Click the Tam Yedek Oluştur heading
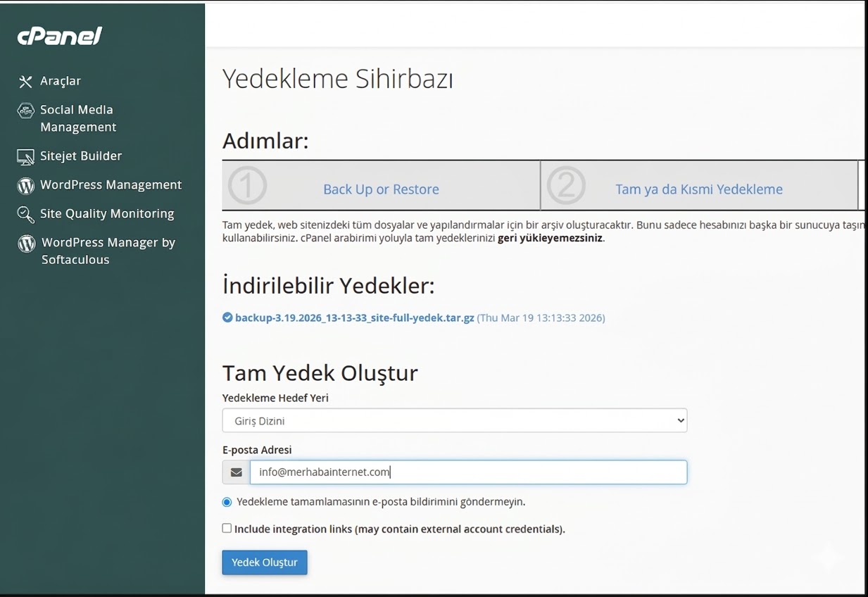This screenshot has height=597, width=868. 320,372
